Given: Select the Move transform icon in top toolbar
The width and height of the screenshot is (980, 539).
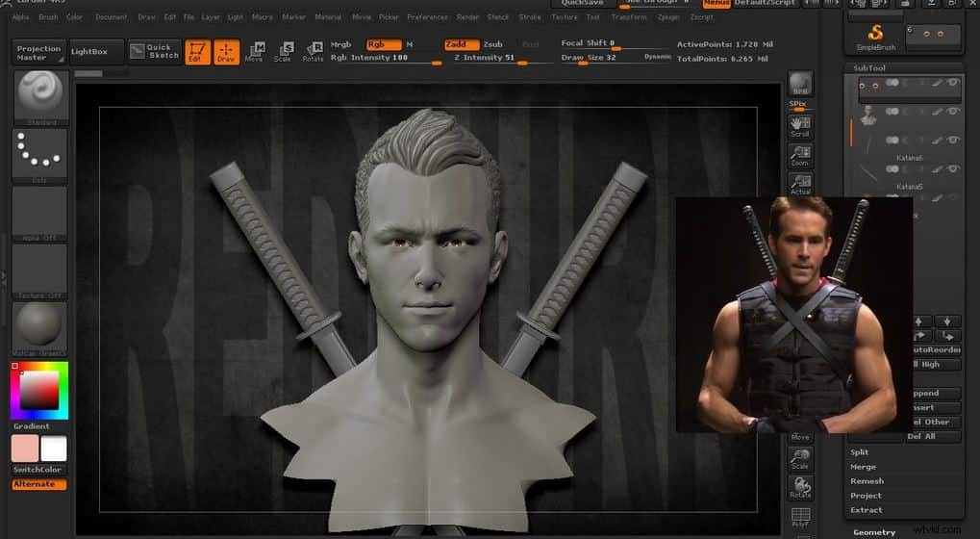Looking at the screenshot, I should pos(254,52).
